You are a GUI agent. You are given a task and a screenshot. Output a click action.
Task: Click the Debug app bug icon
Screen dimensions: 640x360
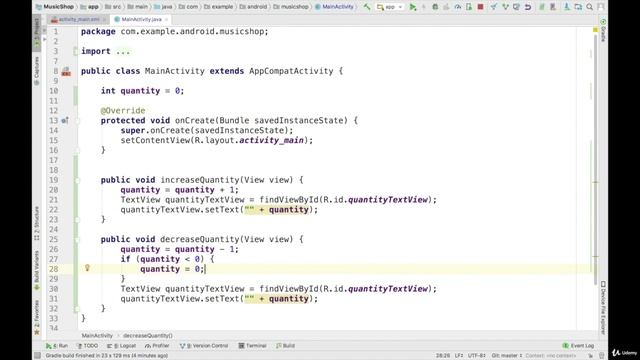pyautogui.click(x=435, y=7)
